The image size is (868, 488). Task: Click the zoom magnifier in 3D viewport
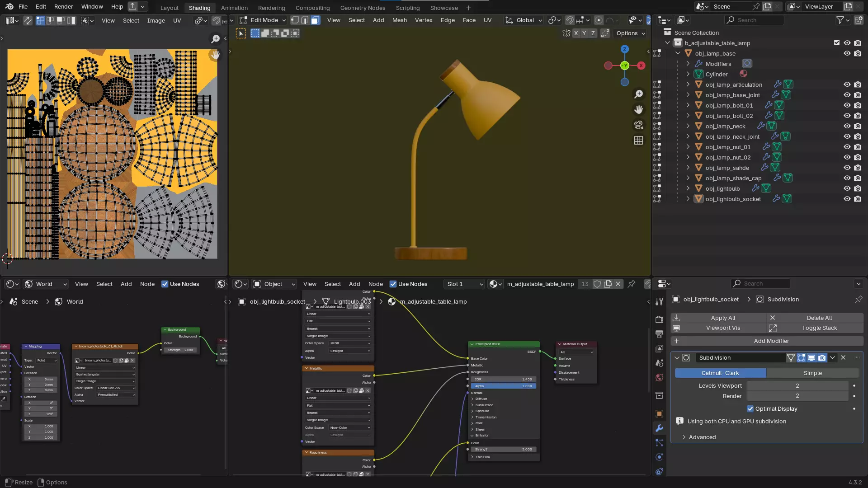click(x=638, y=94)
